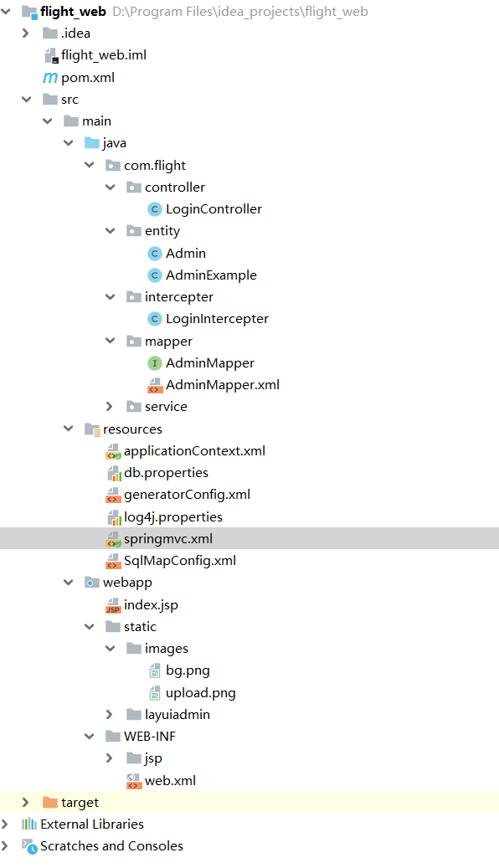
Task: Click the resources folder icon
Action: point(92,429)
